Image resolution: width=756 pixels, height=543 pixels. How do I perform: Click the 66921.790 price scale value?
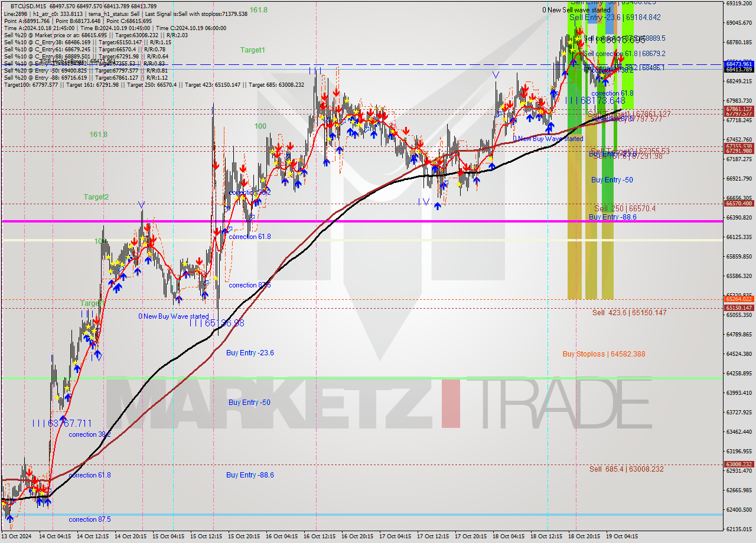point(739,179)
